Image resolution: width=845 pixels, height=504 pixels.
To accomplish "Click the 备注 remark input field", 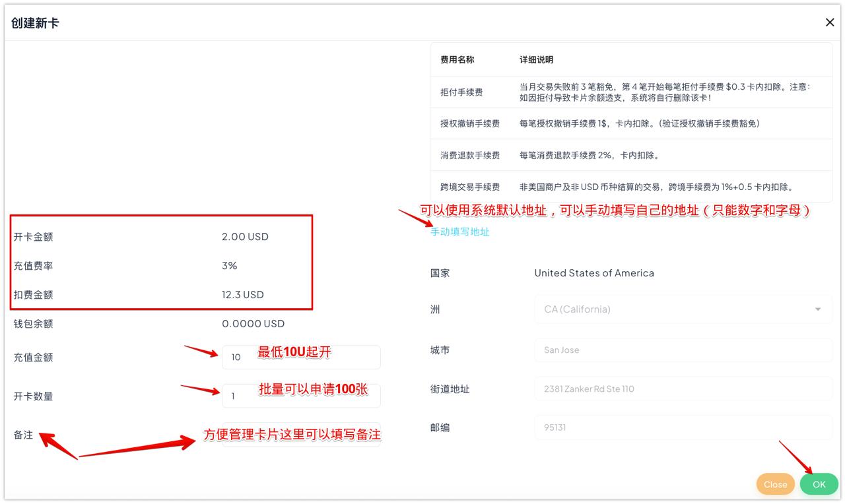I will click(301, 435).
